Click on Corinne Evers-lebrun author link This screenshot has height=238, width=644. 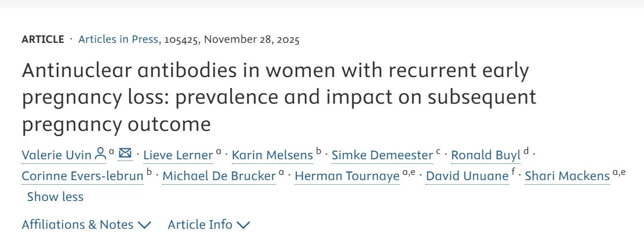point(82,176)
